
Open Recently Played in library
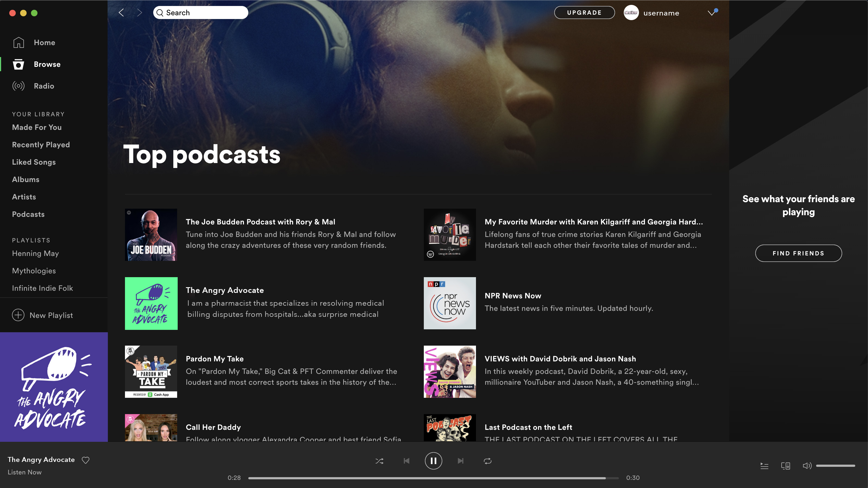point(41,145)
